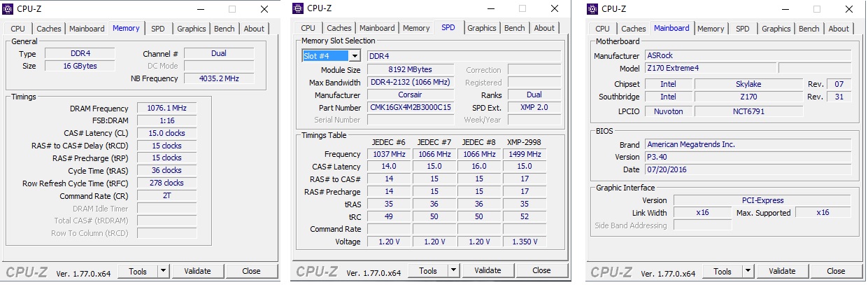Click the LPCIO NCT6791 field
This screenshot has width=868, height=285.
coord(748,111)
